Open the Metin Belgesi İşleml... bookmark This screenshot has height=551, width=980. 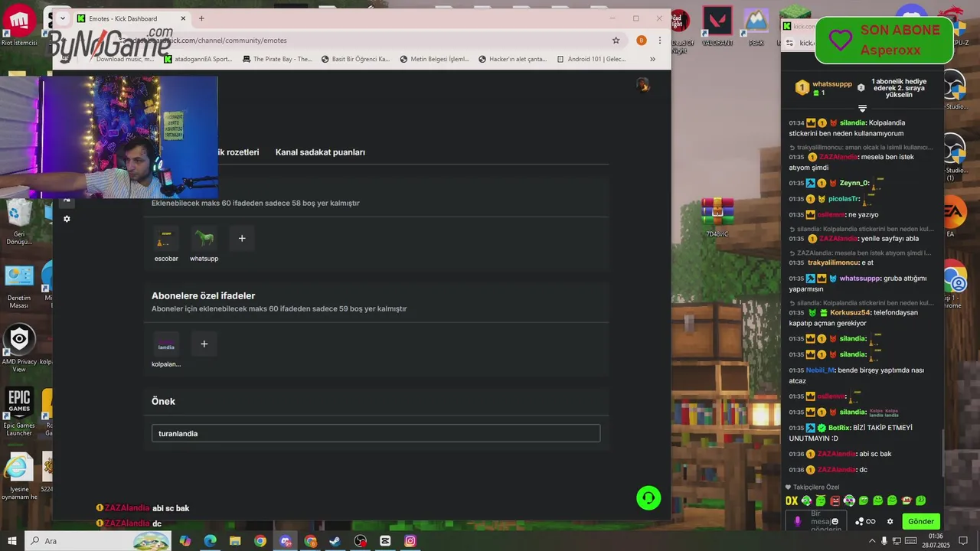click(x=434, y=59)
